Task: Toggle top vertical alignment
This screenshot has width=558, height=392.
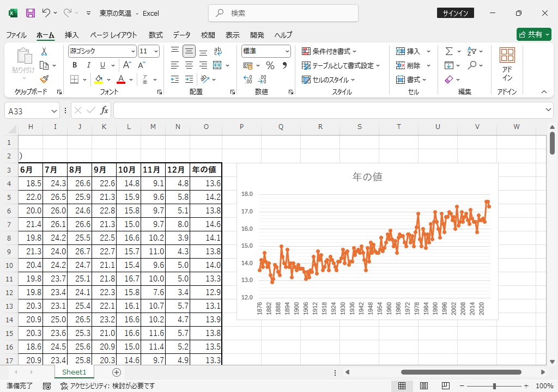Action: click(175, 51)
